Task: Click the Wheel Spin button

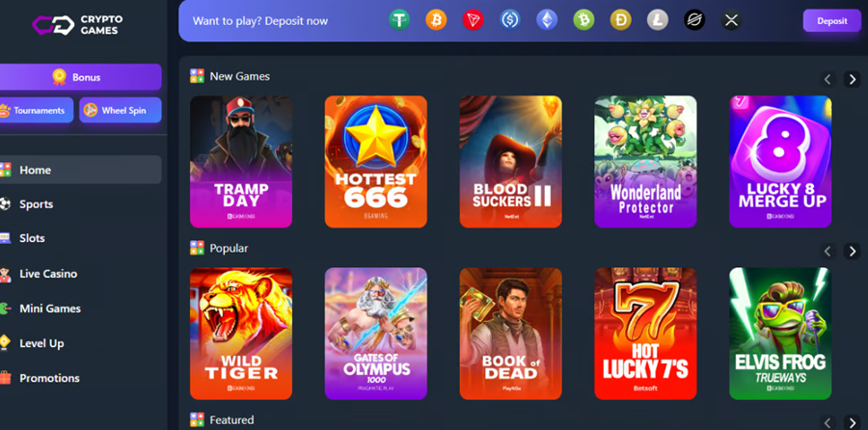Action: point(121,110)
